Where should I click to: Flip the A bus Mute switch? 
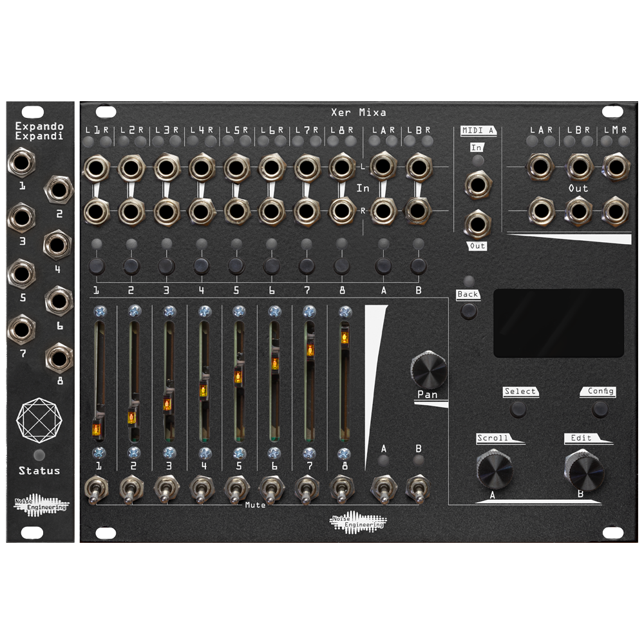pos(384,489)
